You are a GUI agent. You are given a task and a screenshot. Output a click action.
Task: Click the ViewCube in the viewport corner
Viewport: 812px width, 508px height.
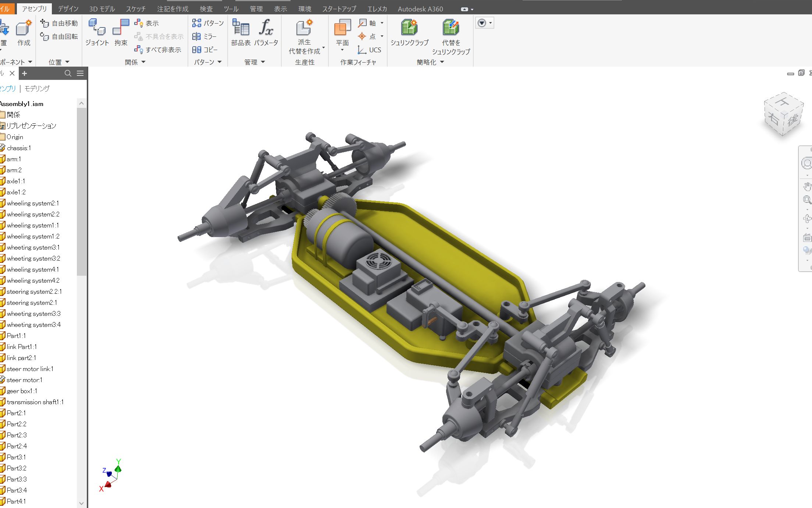(783, 115)
